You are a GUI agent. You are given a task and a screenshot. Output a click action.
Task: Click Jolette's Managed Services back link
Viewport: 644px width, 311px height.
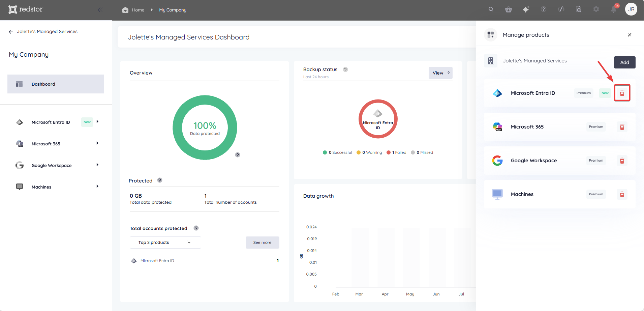[47, 31]
